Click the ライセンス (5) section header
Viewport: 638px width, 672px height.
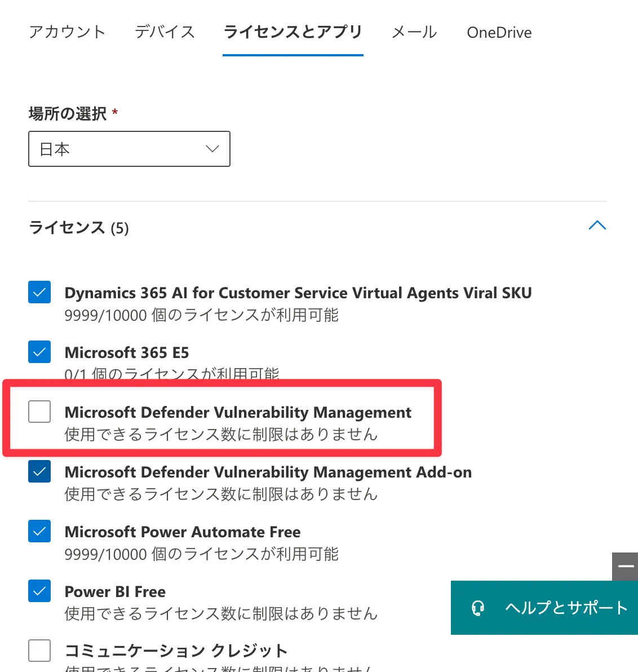click(x=79, y=228)
